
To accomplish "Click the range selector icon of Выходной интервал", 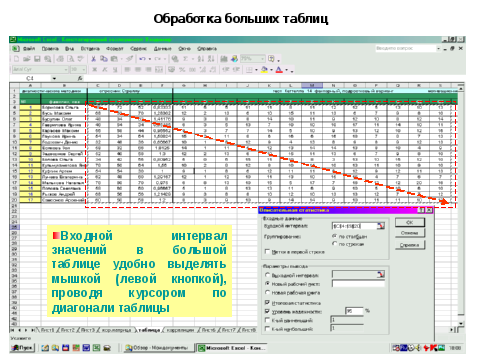I will (381, 275).
